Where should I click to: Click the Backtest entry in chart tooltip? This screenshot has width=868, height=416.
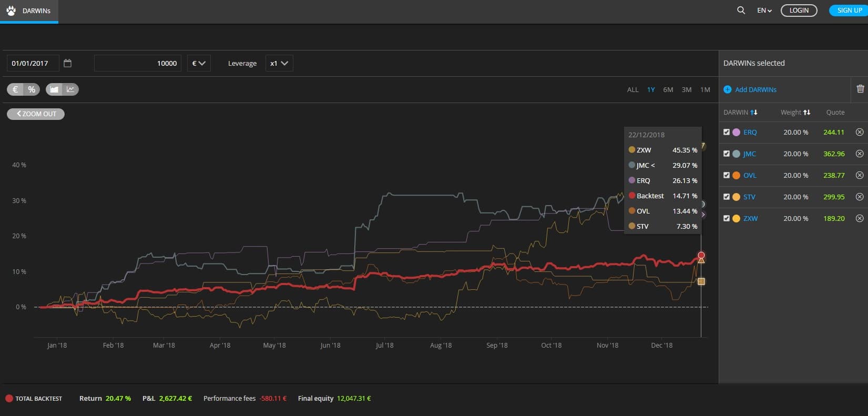tap(663, 196)
